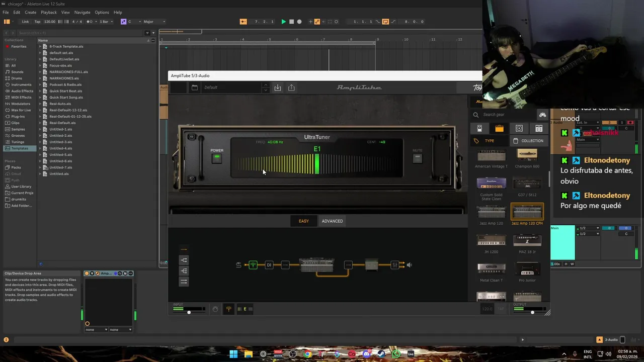Start Ableton playback
Screen dimensions: 644x362
coord(283,22)
